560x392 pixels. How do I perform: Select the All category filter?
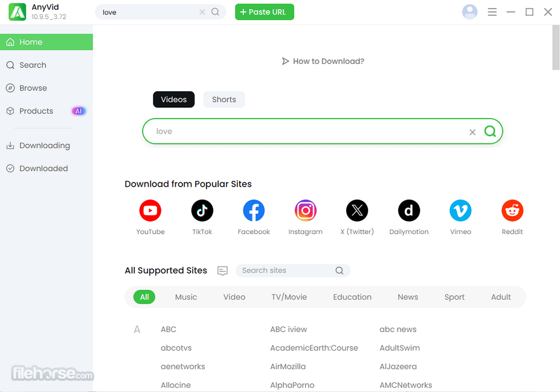(144, 297)
